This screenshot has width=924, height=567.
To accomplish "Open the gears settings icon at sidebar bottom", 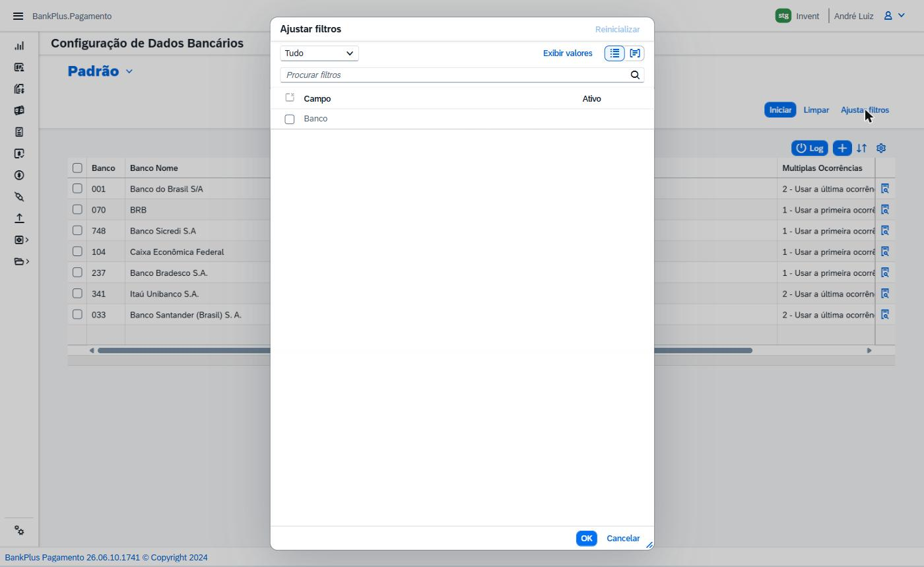I will (x=19, y=531).
